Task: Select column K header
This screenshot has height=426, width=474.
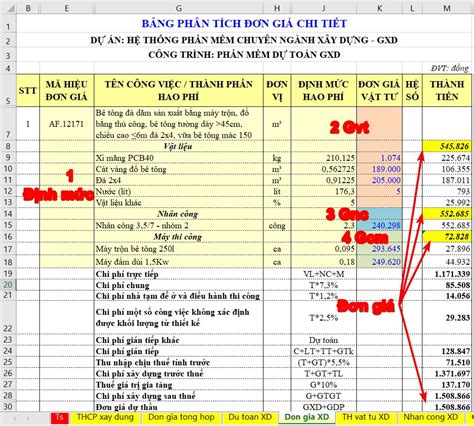Action: pos(379,8)
